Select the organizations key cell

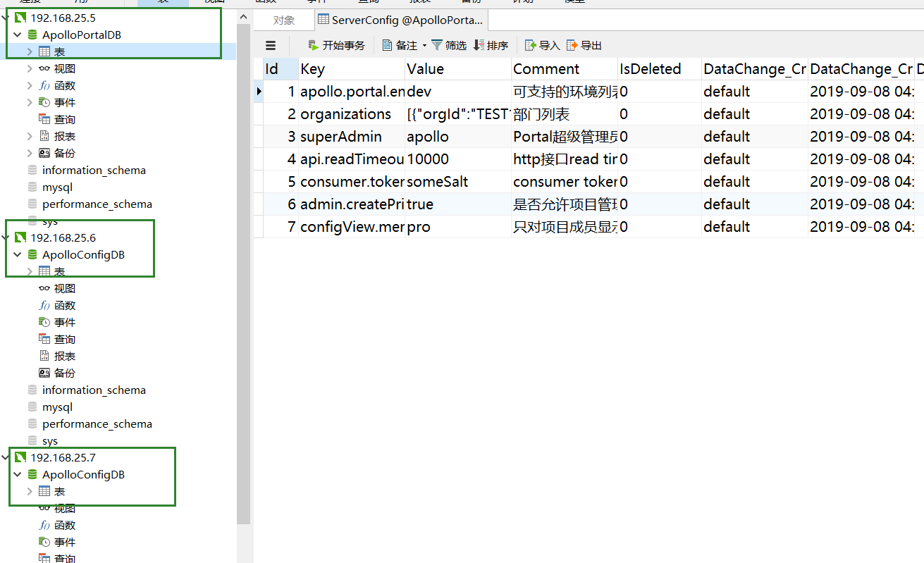352,114
